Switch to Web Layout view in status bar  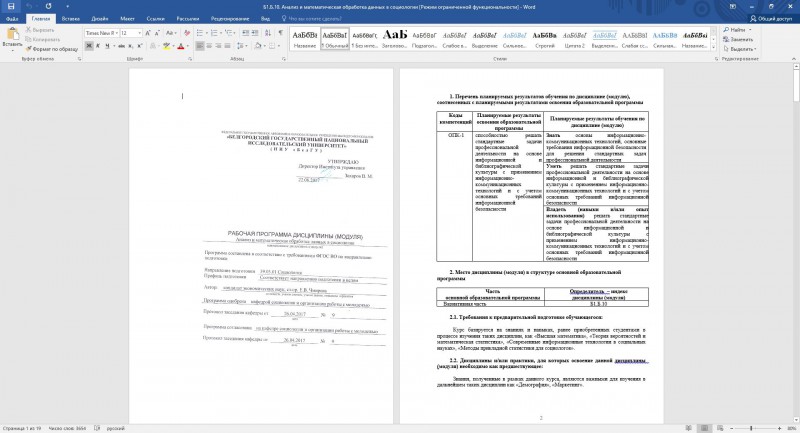(720, 428)
